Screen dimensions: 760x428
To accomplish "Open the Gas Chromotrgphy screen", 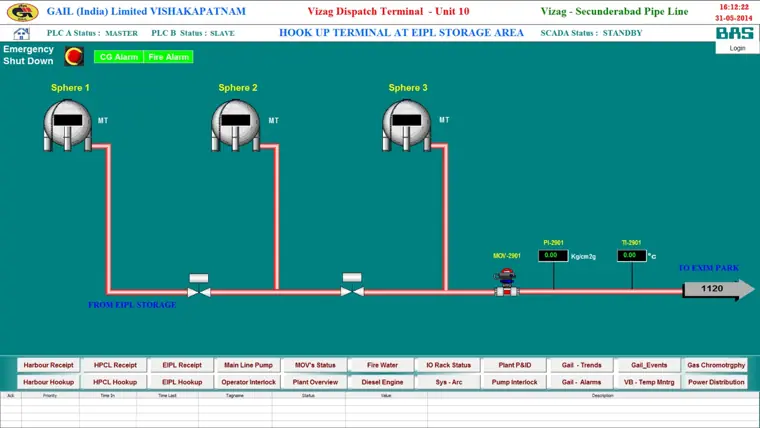I will click(716, 365).
